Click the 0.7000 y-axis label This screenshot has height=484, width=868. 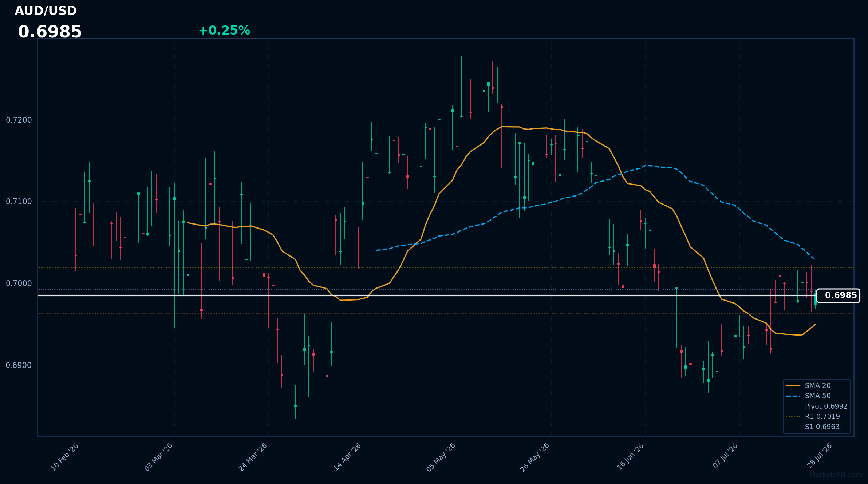pos(19,283)
